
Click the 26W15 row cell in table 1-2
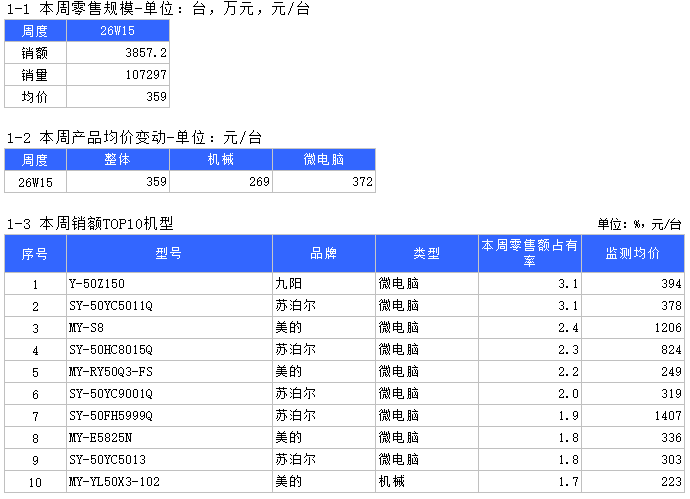[x=35, y=181]
